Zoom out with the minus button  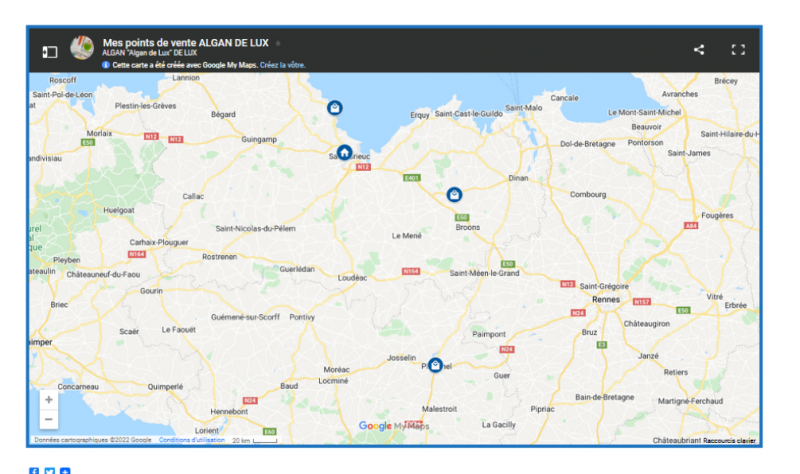[x=49, y=419]
